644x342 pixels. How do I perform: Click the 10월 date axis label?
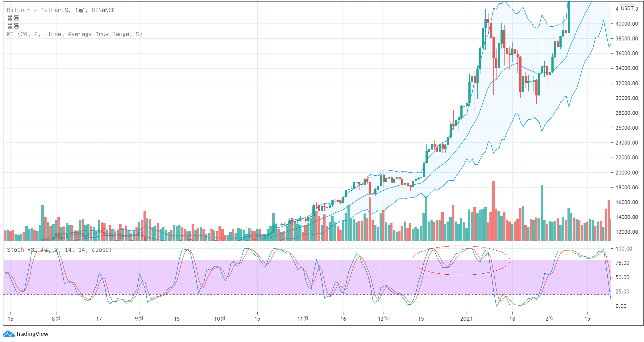tap(220, 319)
